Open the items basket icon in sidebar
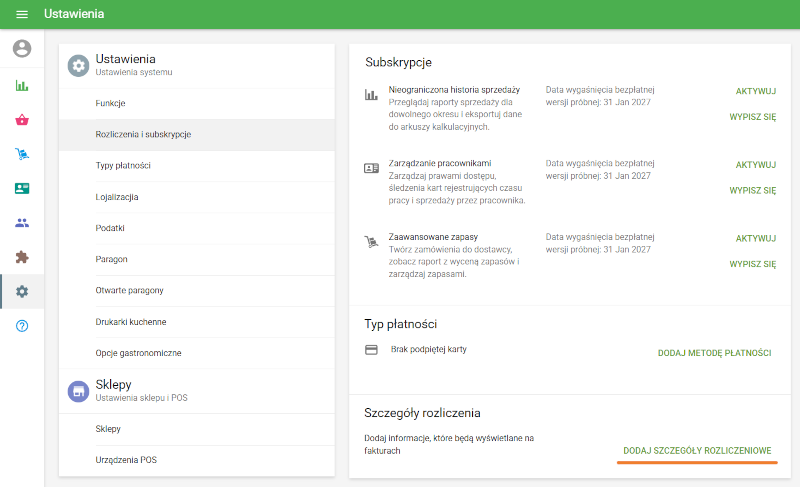 (x=22, y=120)
